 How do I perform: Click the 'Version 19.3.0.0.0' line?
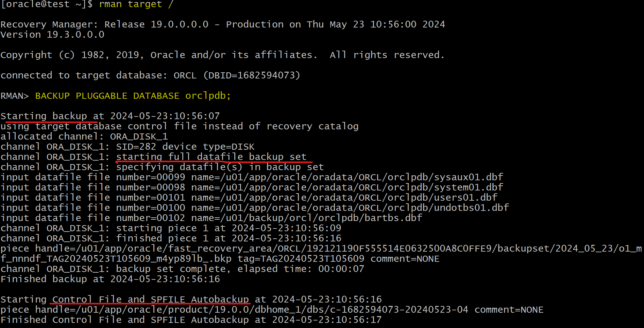coord(52,35)
